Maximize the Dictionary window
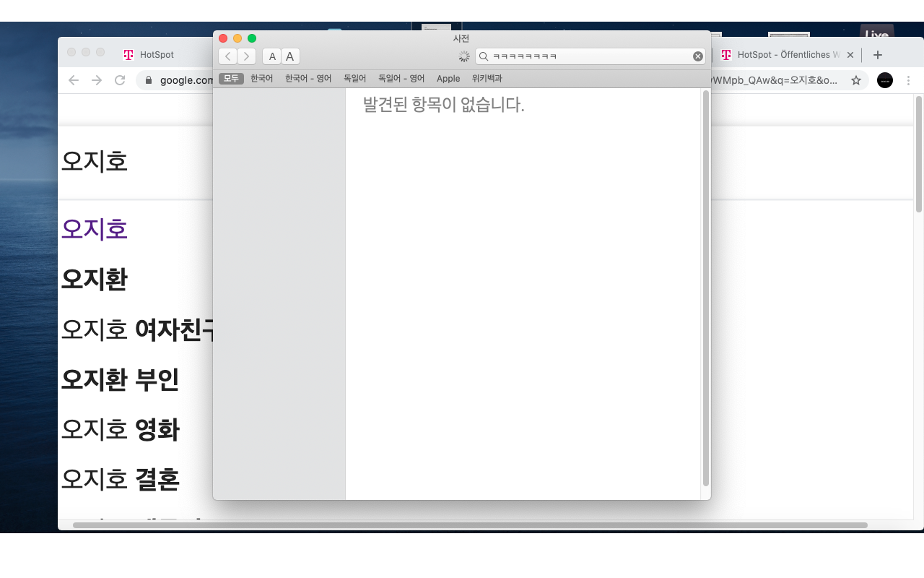 252,38
